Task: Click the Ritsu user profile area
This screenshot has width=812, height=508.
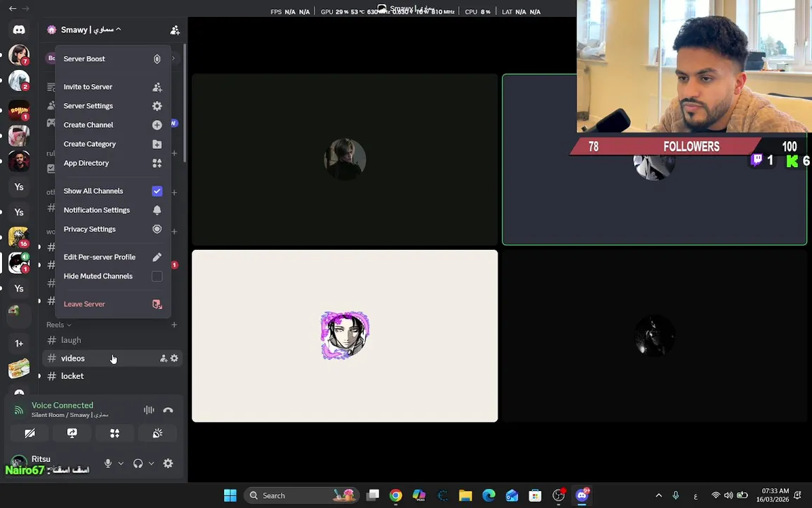Action: (54, 464)
